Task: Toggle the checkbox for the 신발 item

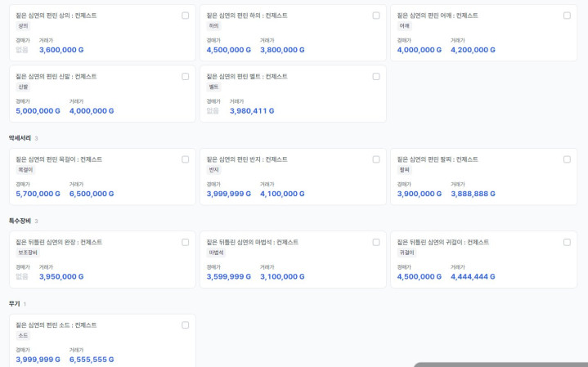Action: 186,77
